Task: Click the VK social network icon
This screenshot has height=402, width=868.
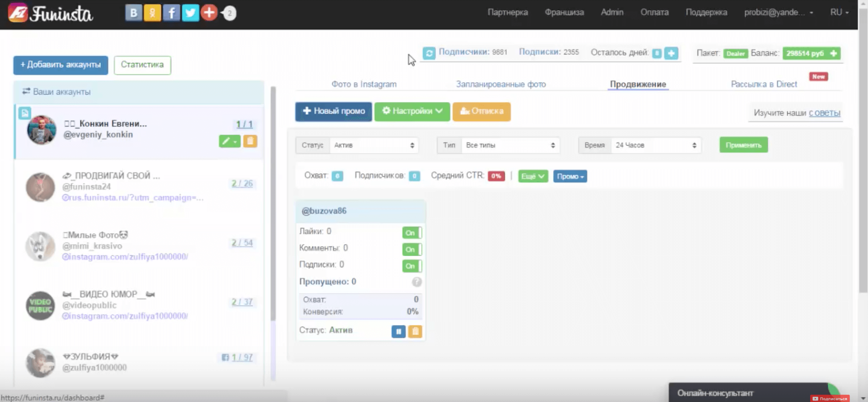Action: click(133, 13)
